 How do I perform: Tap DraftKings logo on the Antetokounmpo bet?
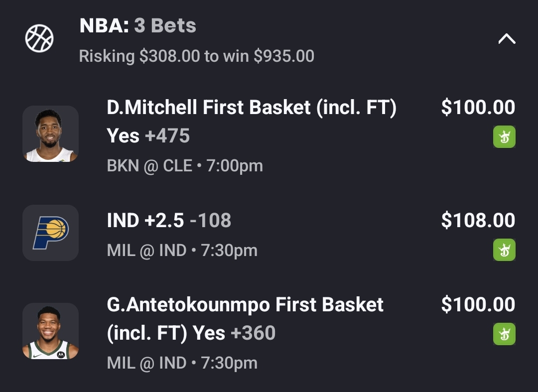[504, 334]
